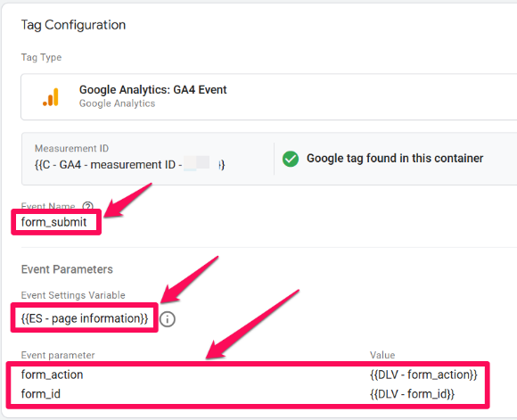Click the form_action parameter name
Screen dimensions: 517x420
(x=52, y=375)
